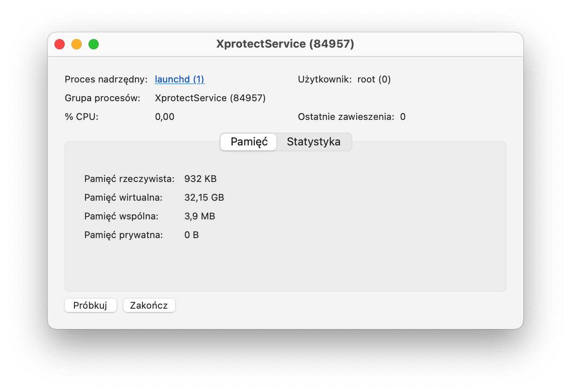Click the Użytkownik root (0) text
The image size is (571, 392).
(x=344, y=80)
